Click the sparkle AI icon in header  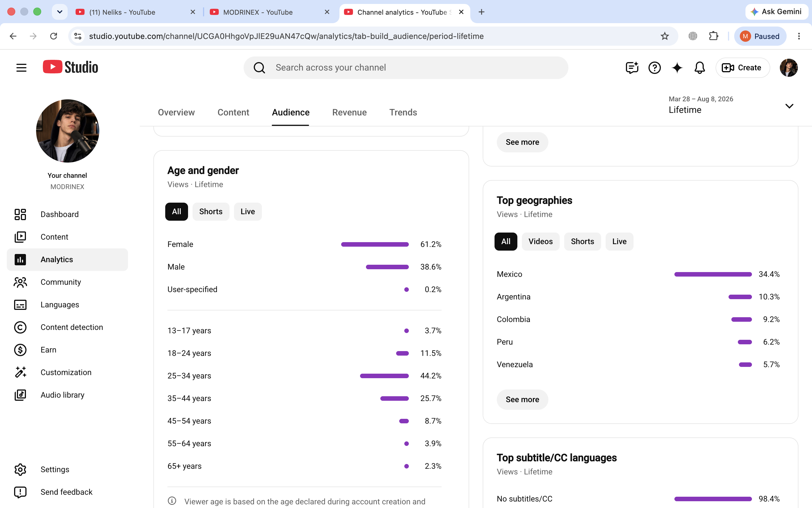[x=677, y=67]
